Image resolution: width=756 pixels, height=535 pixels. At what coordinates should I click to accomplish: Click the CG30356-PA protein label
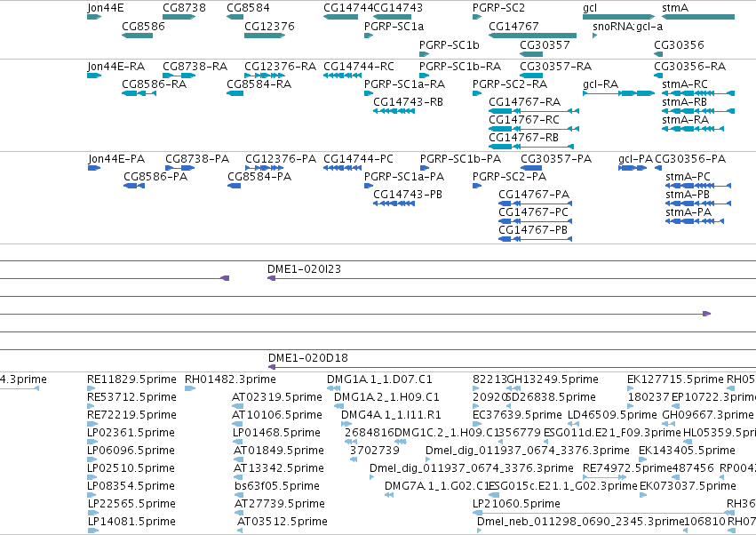[690, 159]
